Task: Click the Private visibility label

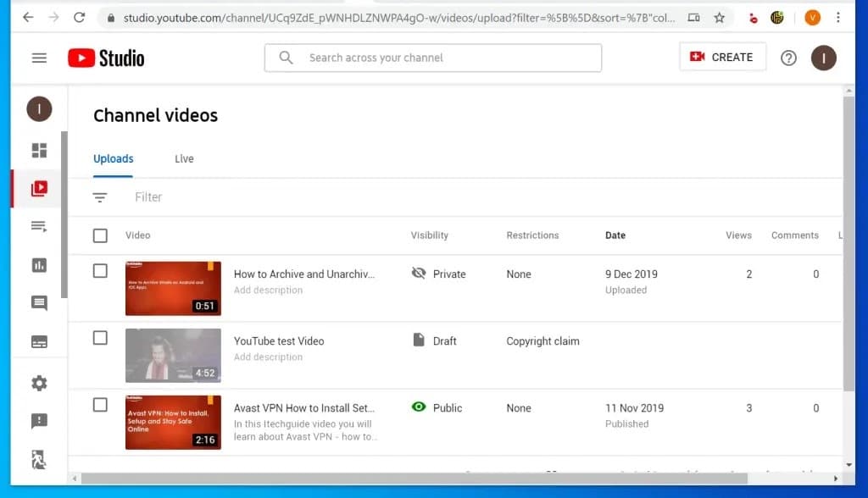Action: 449,274
